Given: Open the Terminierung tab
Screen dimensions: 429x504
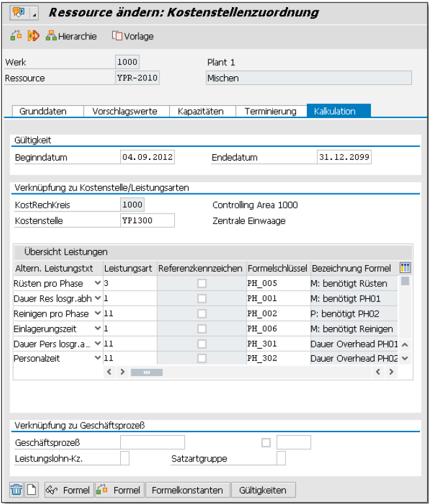Looking at the screenshot, I should pos(270,111).
